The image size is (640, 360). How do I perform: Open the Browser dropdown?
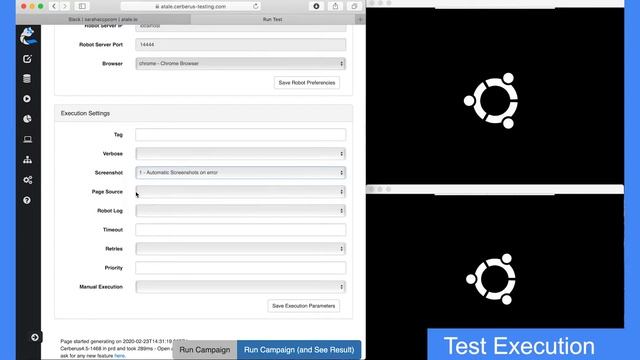tap(240, 63)
